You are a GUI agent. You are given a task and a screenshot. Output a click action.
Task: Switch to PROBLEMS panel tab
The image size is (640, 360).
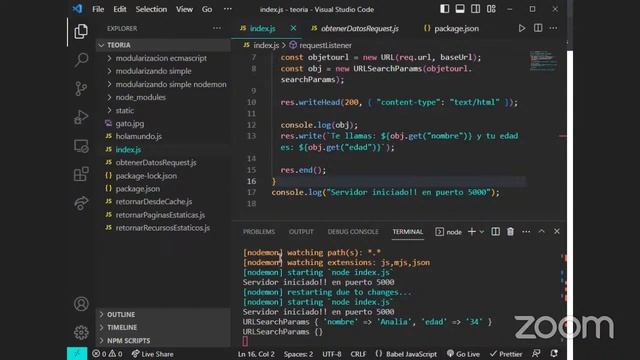click(x=259, y=231)
